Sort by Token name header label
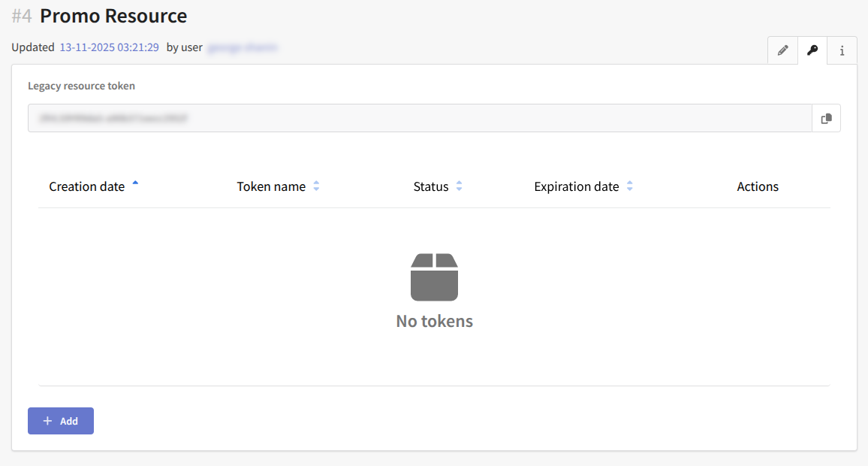 point(271,186)
